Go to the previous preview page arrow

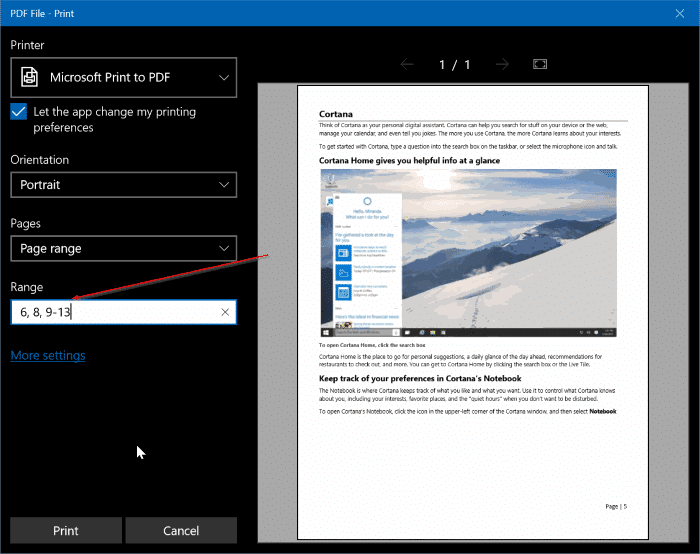tap(407, 65)
